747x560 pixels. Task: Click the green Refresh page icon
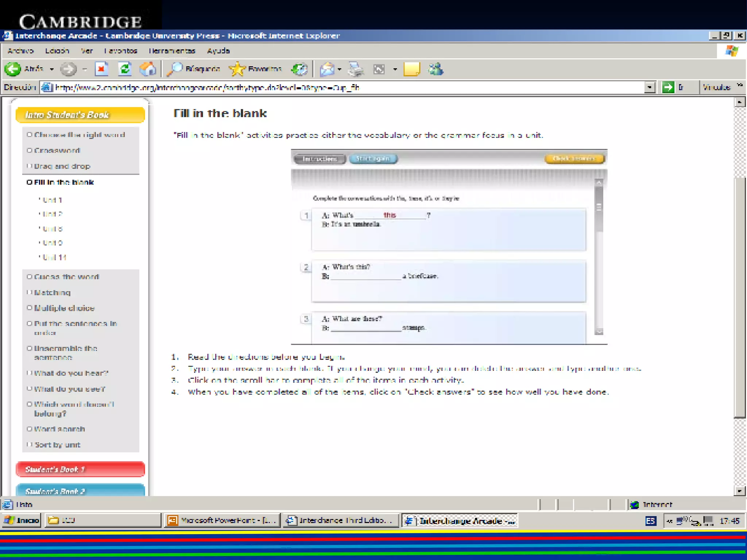[125, 69]
